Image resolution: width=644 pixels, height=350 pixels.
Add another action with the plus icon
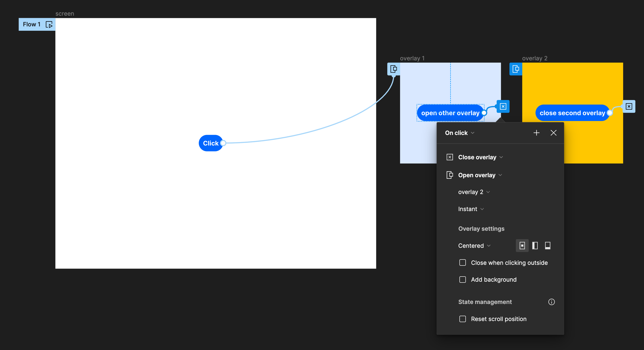536,133
